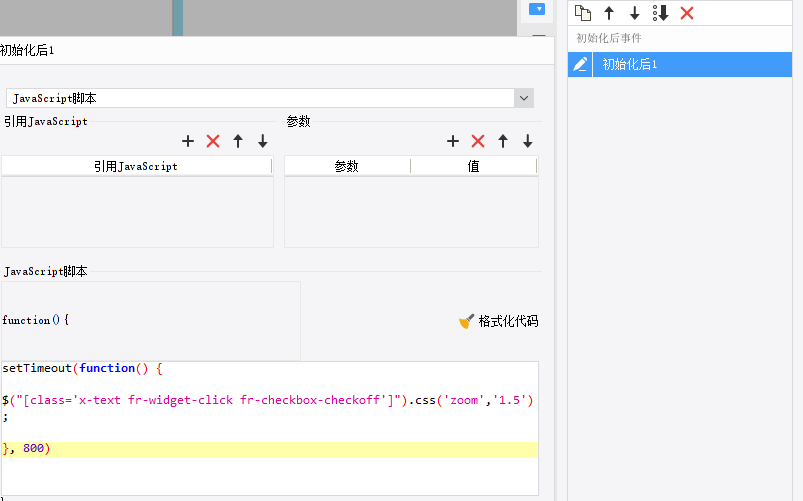Image resolution: width=803 pixels, height=501 pixels.
Task: Click the zoom css selector code line
Action: click(269, 400)
